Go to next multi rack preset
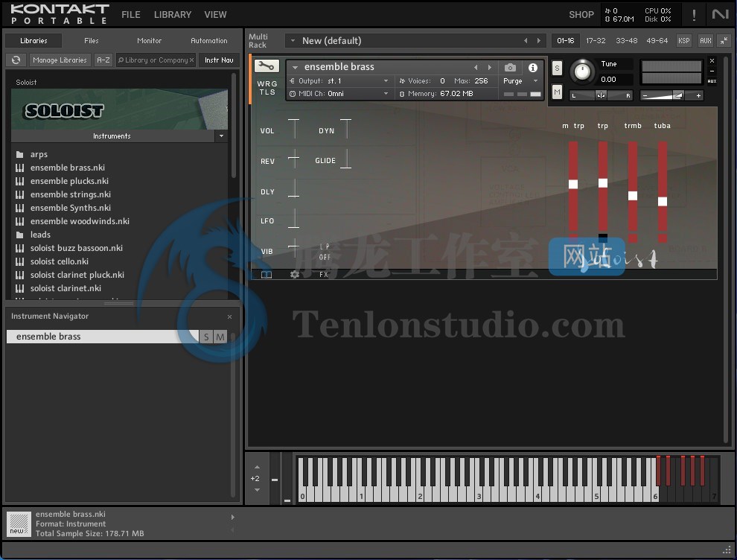This screenshot has width=737, height=560. pyautogui.click(x=539, y=41)
